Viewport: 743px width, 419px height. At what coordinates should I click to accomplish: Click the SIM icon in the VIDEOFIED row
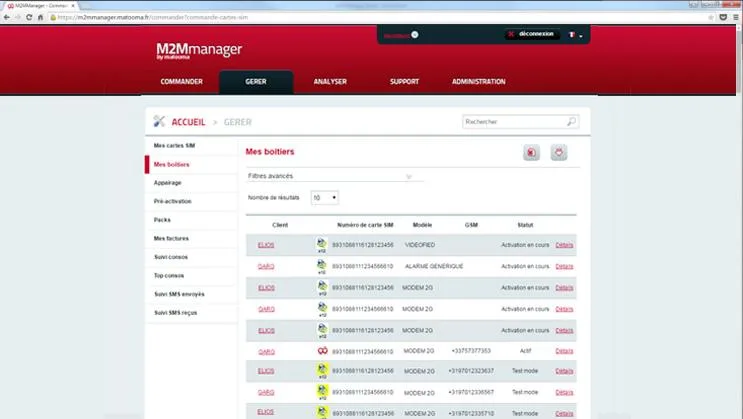tap(322, 245)
